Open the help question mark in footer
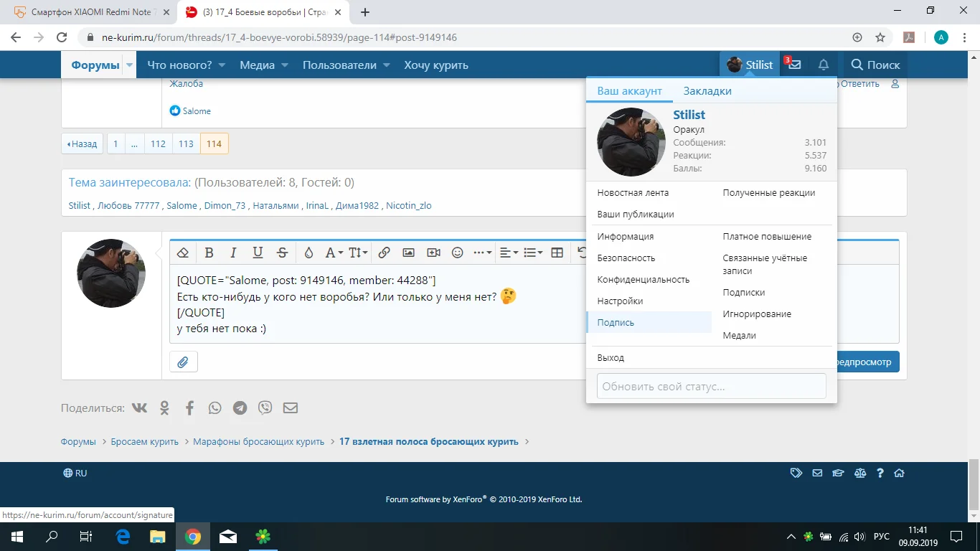980x551 pixels. [x=880, y=473]
